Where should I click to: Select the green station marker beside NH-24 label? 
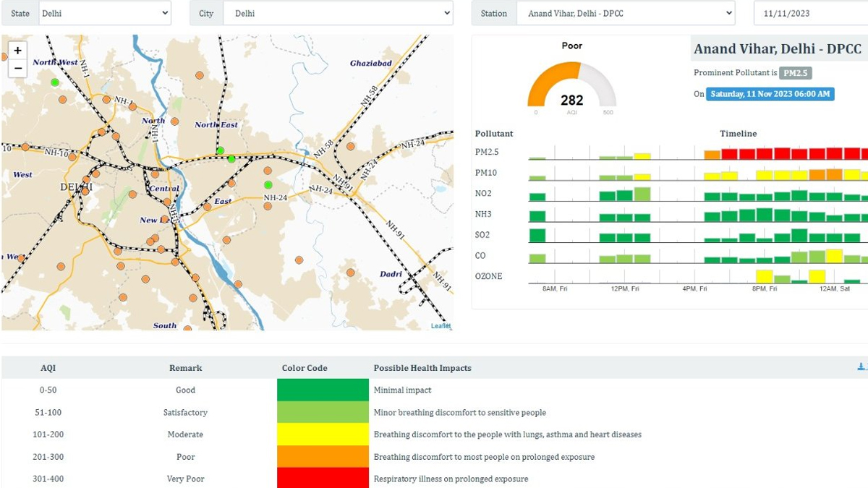click(268, 185)
